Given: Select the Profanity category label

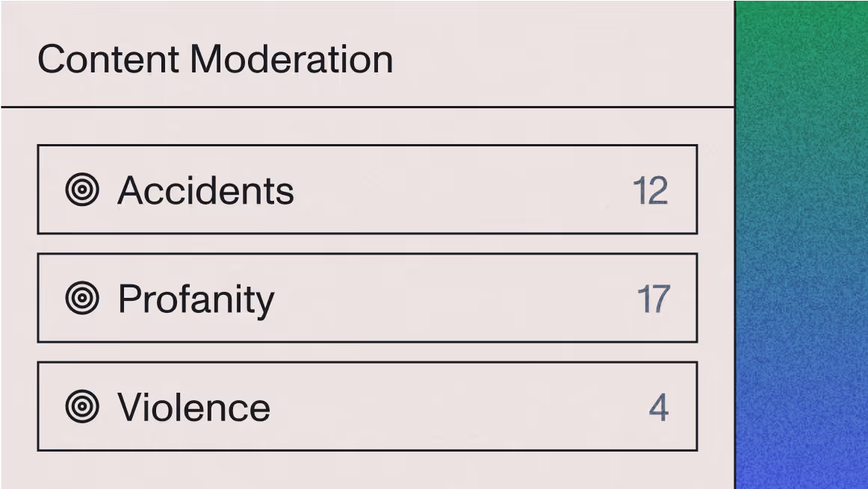Looking at the screenshot, I should (196, 300).
